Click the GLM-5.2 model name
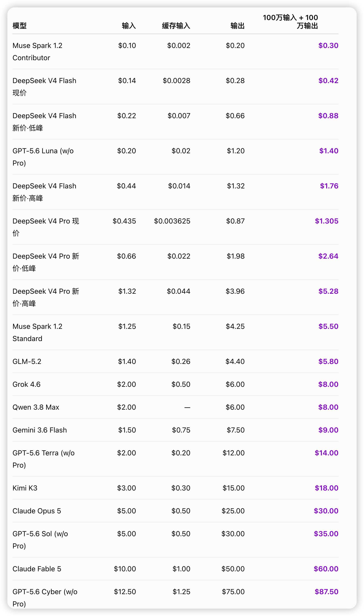This screenshot has height=616, width=364. click(x=27, y=361)
